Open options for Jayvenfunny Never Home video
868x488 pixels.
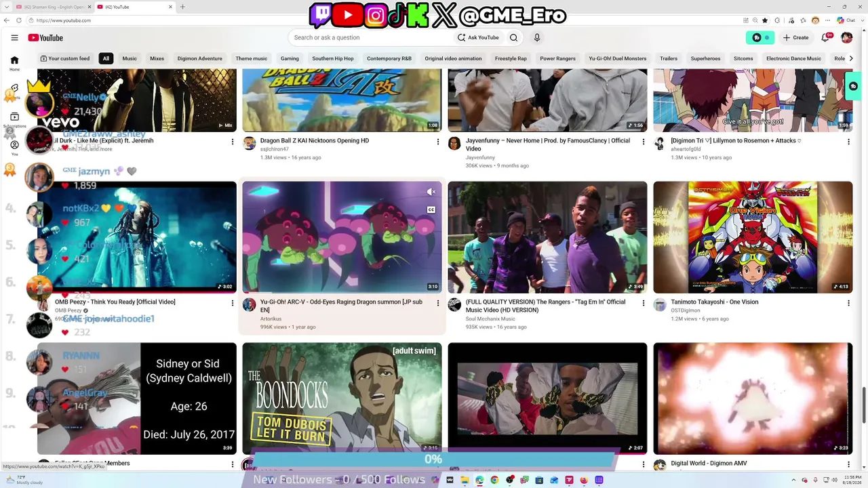click(644, 142)
